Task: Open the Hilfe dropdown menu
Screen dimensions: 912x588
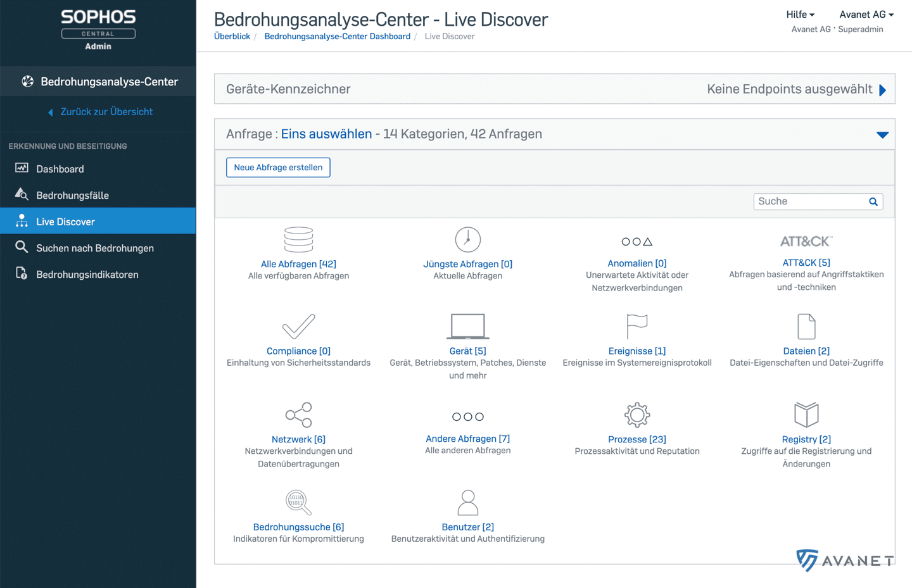Action: (800, 15)
